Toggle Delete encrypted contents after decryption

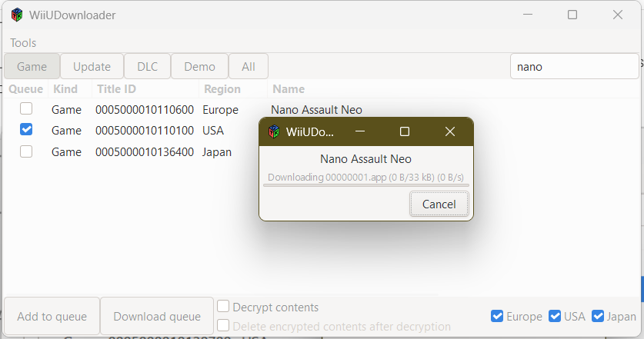click(223, 325)
